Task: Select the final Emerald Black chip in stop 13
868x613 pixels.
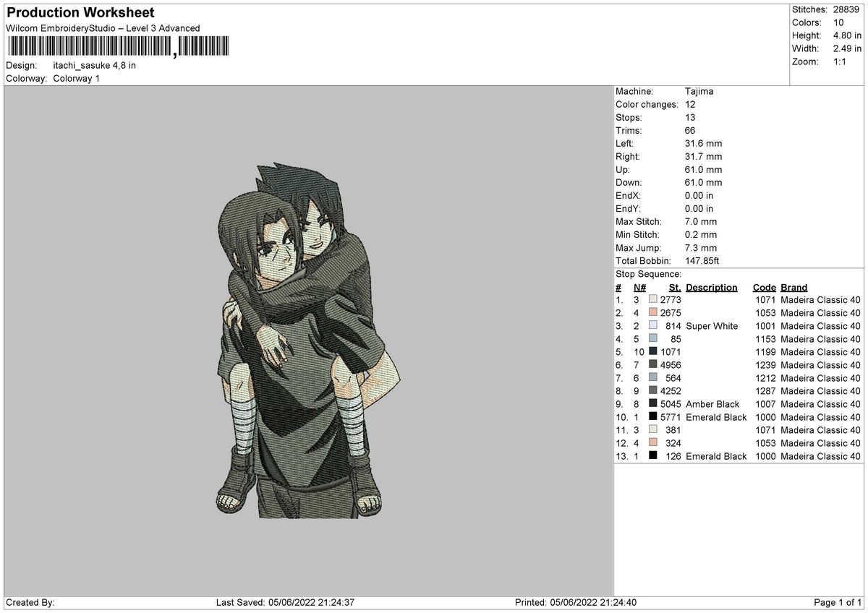Action: (655, 456)
